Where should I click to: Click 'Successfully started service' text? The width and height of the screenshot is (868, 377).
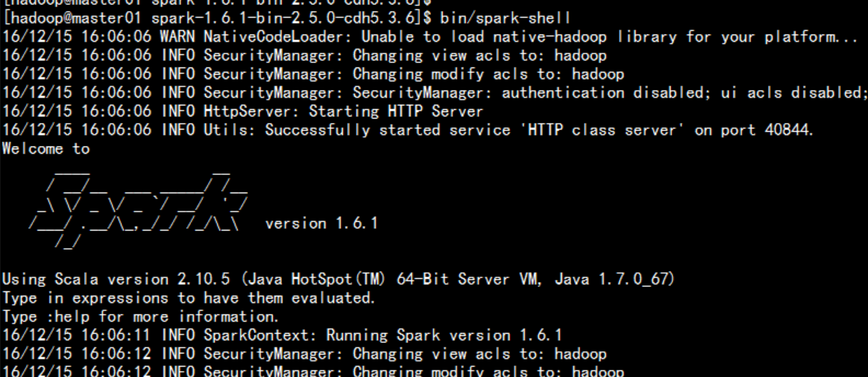(388, 130)
